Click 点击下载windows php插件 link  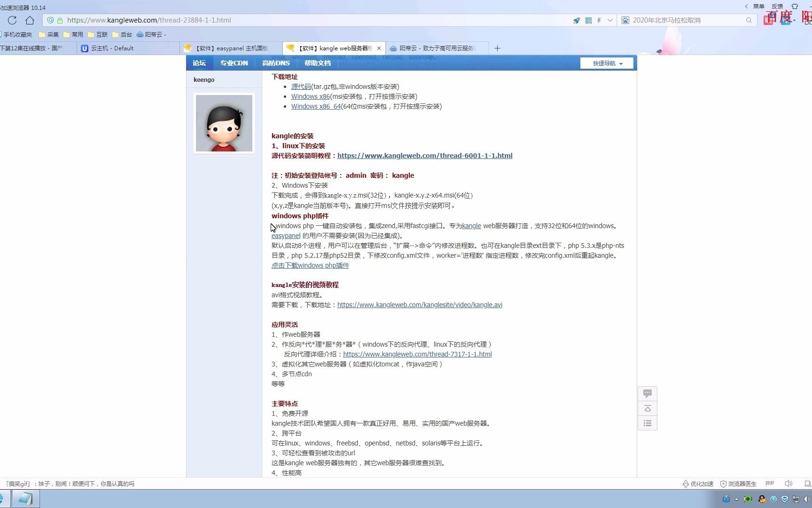(310, 265)
